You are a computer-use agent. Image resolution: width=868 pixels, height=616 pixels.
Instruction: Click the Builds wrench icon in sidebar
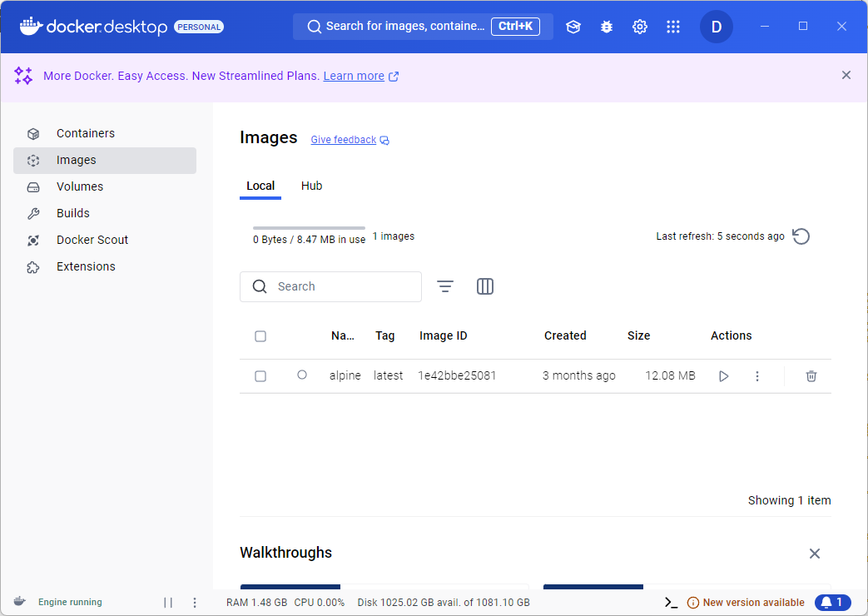coord(33,213)
